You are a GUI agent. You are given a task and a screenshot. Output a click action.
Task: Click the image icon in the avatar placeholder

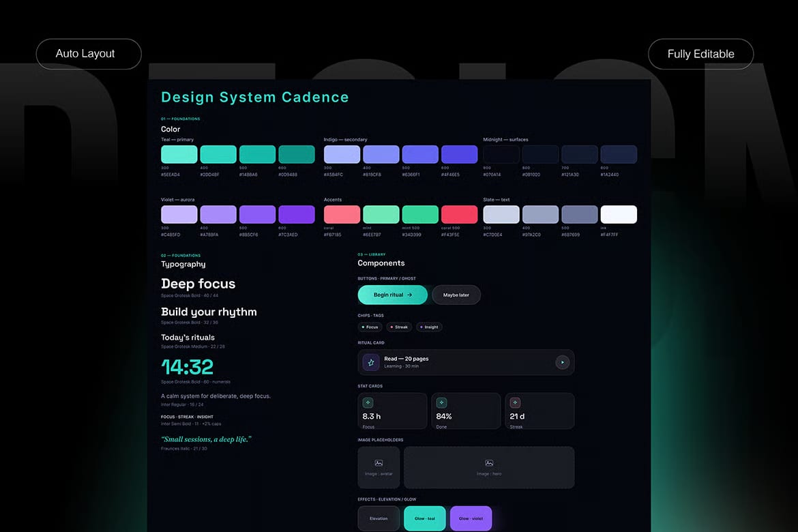[x=379, y=463]
